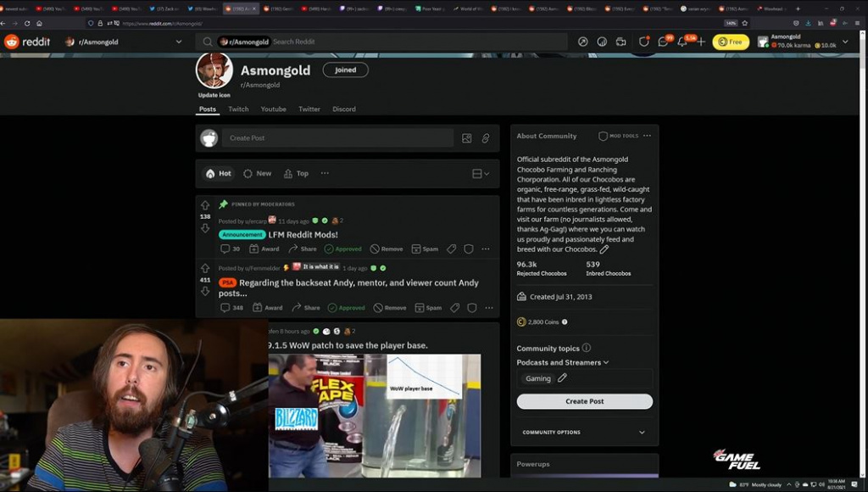Screen dimensions: 868x492
Task: Open the chat bubble icon
Action: click(x=663, y=42)
